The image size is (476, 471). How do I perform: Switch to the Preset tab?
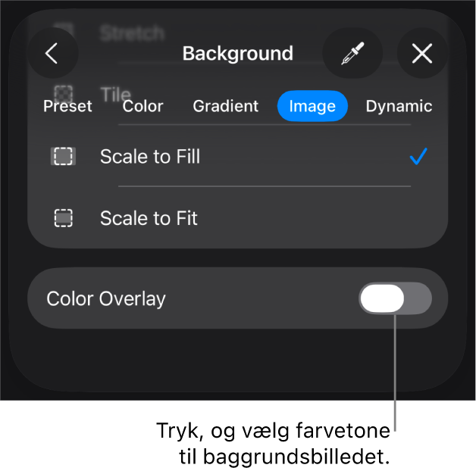67,106
